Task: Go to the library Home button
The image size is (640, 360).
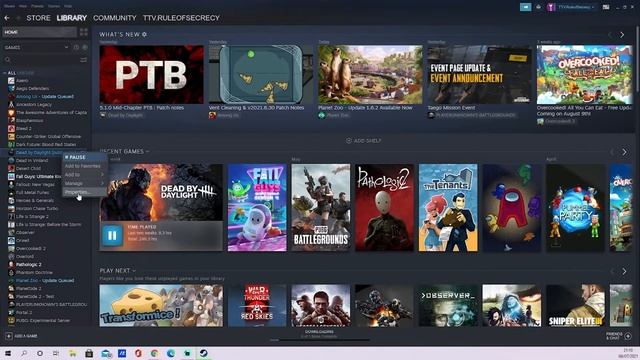Action: [40, 32]
